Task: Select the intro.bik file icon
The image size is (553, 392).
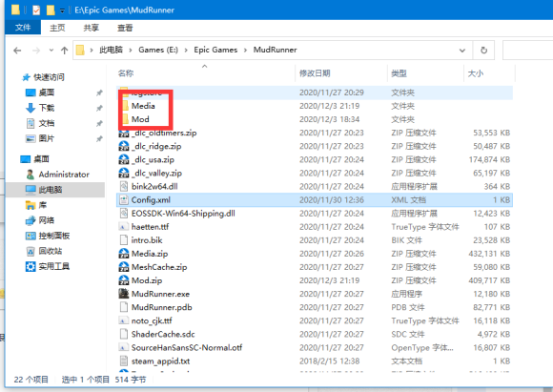Action: pyautogui.click(x=124, y=240)
